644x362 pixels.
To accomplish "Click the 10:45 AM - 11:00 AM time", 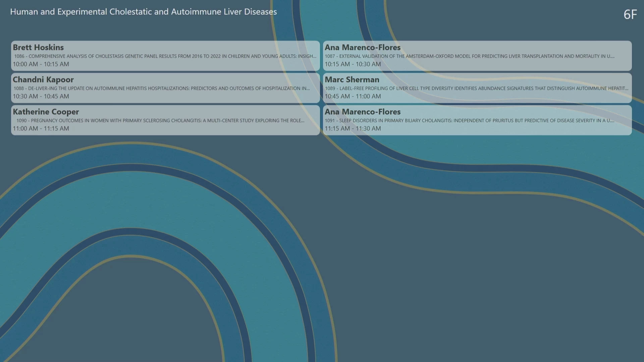I will (353, 97).
